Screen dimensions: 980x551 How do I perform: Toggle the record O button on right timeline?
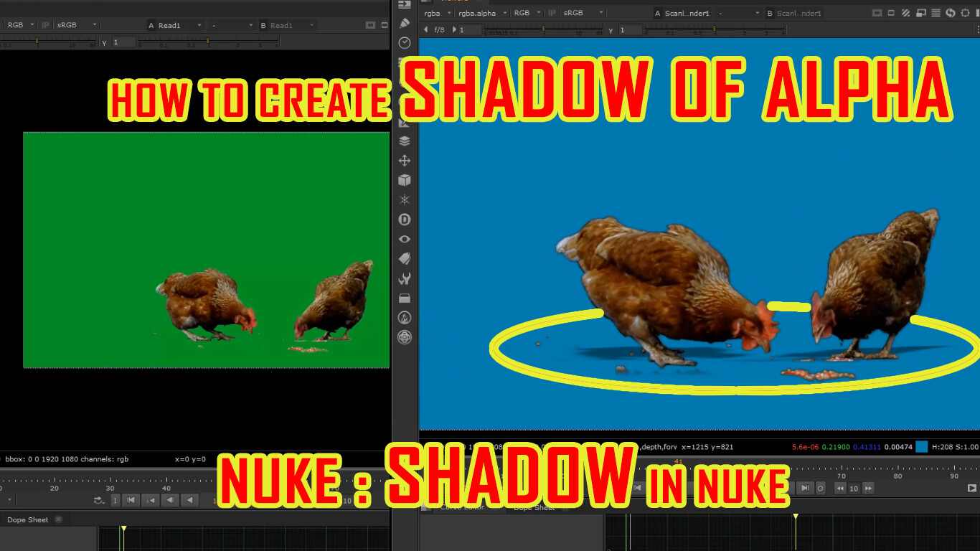tap(820, 488)
